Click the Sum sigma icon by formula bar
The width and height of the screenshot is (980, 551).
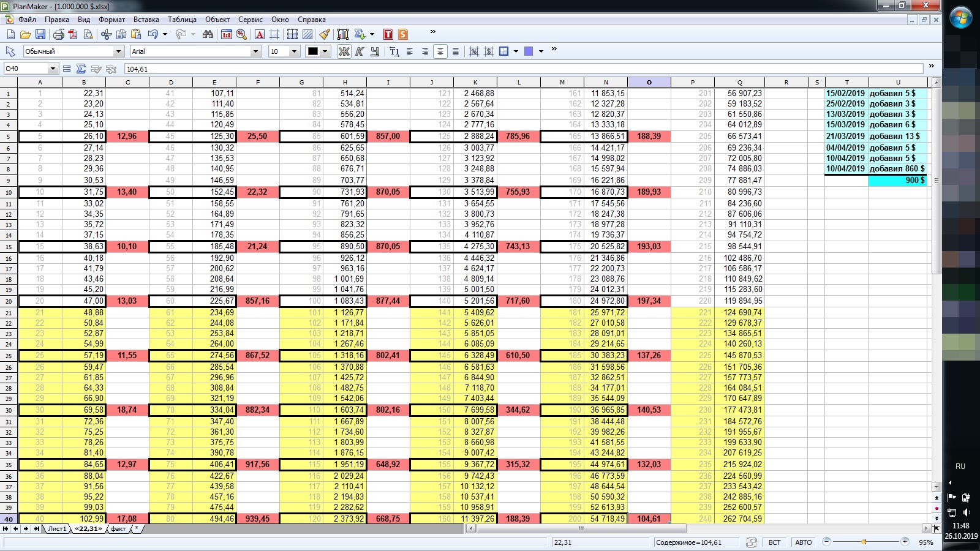point(81,69)
